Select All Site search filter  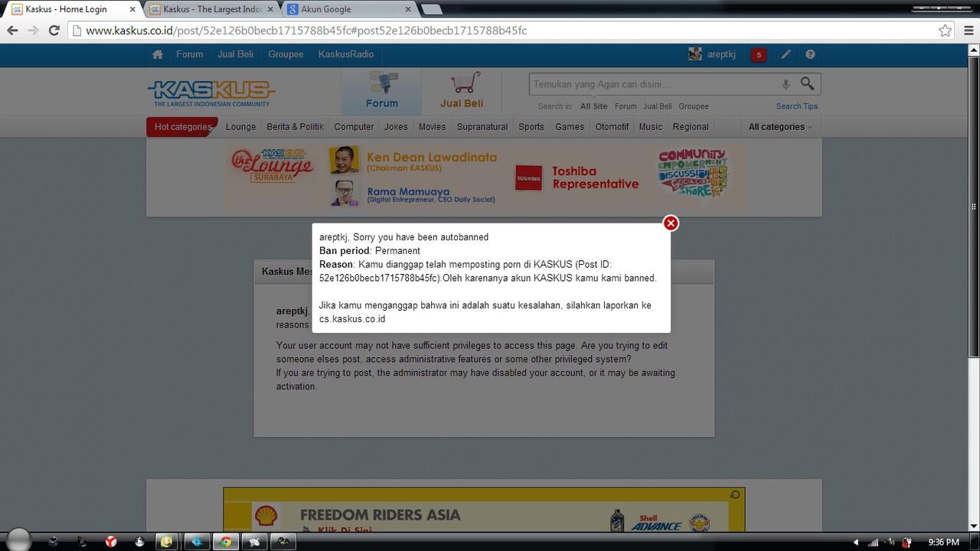[593, 106]
